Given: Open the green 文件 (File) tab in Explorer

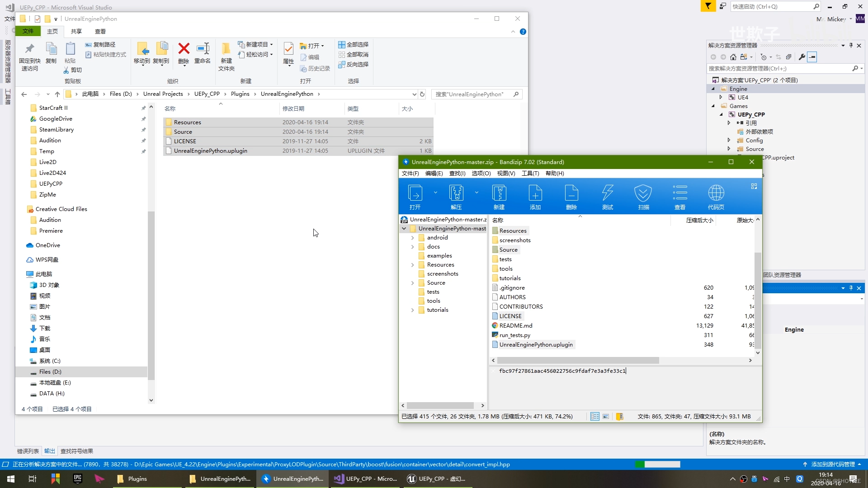Looking at the screenshot, I should pos(28,31).
